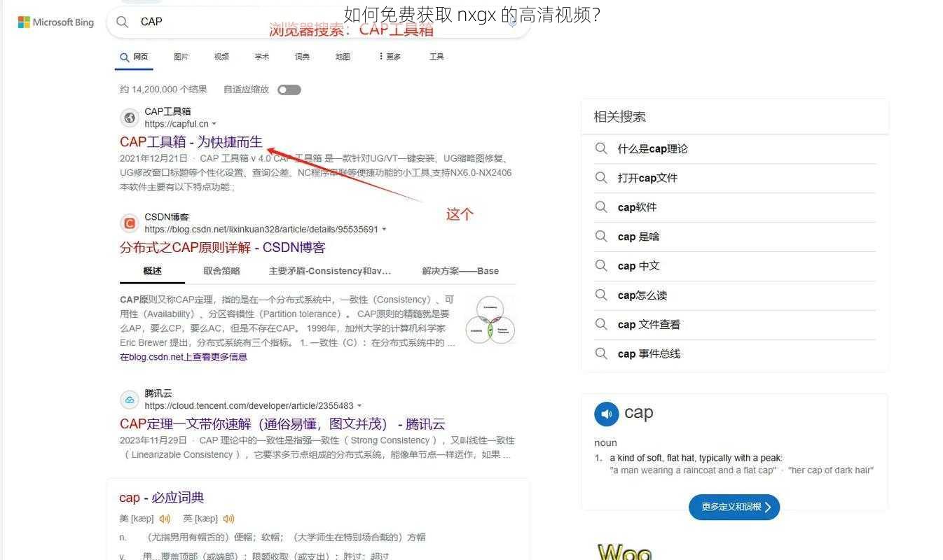The image size is (943, 560).
Task: Open 分布式之CAP原则详解 - CSDN博客 result
Action: click(223, 248)
